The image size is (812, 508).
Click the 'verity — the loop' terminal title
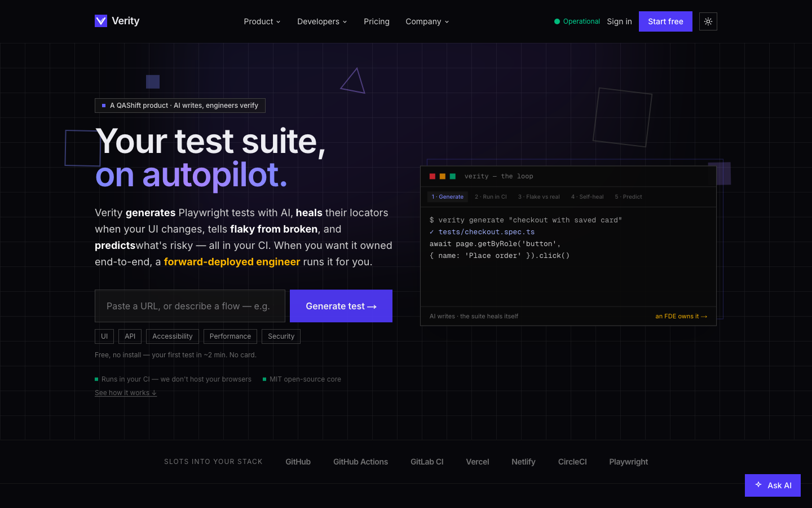(x=499, y=176)
